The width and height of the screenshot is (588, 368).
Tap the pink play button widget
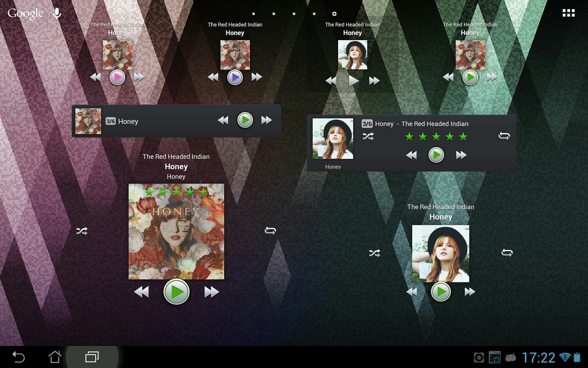[117, 77]
